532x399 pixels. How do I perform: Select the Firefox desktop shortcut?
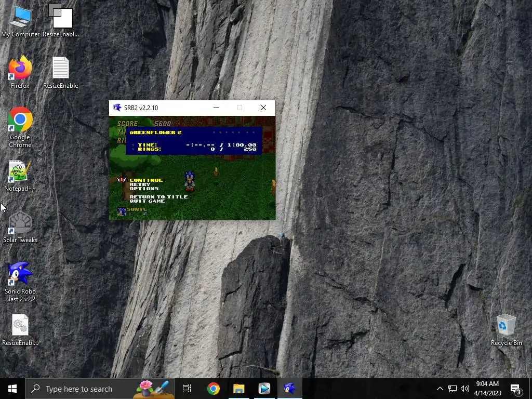[x=20, y=72]
